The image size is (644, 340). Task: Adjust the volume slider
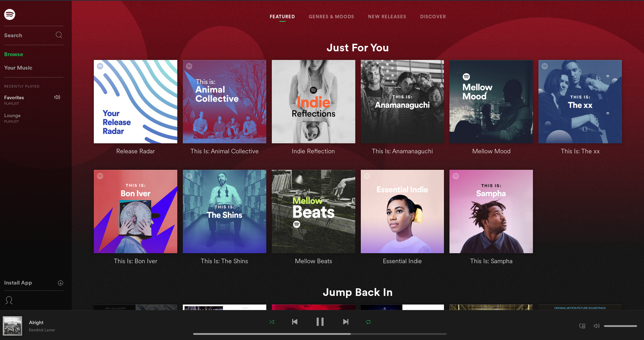point(620,326)
